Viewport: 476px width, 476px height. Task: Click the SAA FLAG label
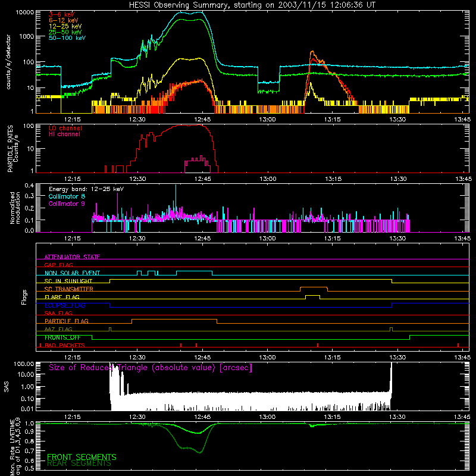tap(58, 313)
